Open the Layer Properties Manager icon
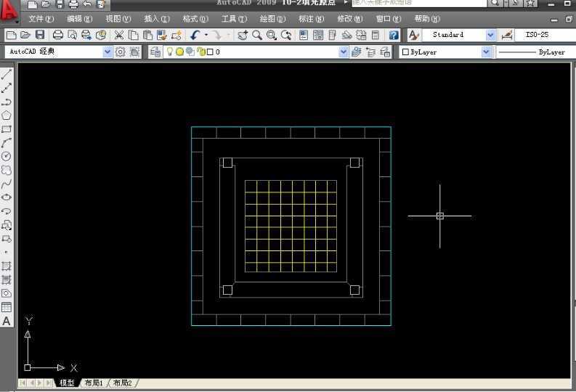 tap(155, 52)
